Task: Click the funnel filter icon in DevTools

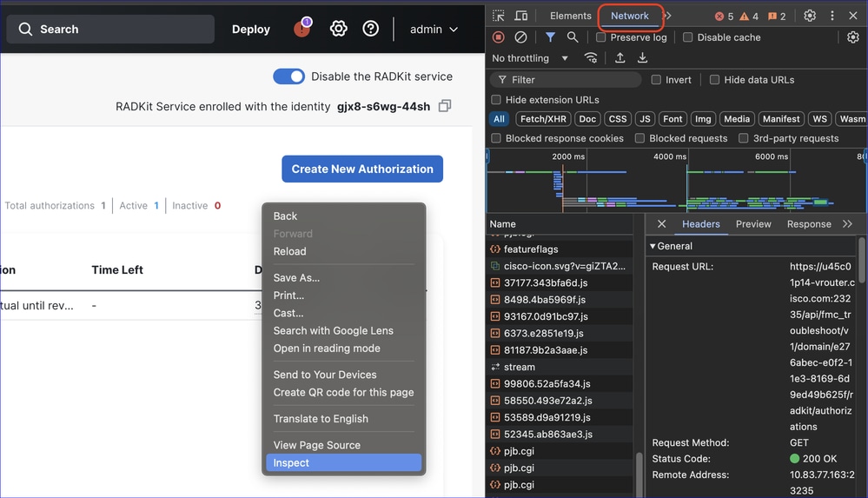Action: click(550, 37)
